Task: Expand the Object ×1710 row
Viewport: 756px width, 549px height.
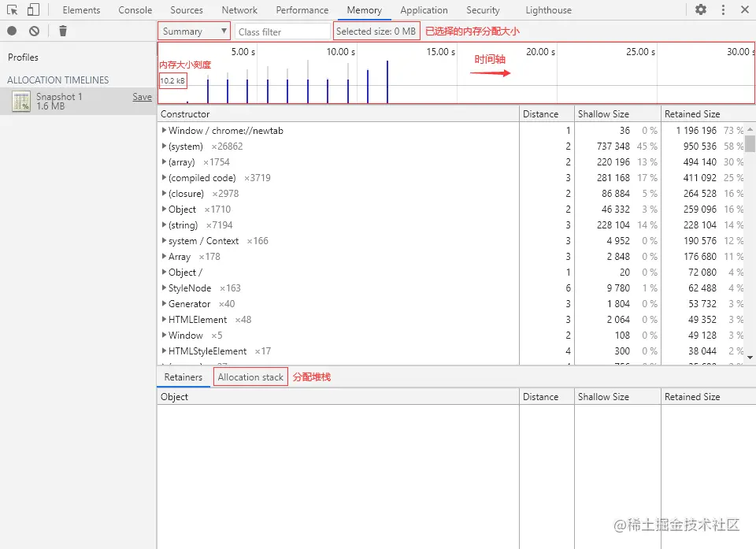Action: (164, 210)
